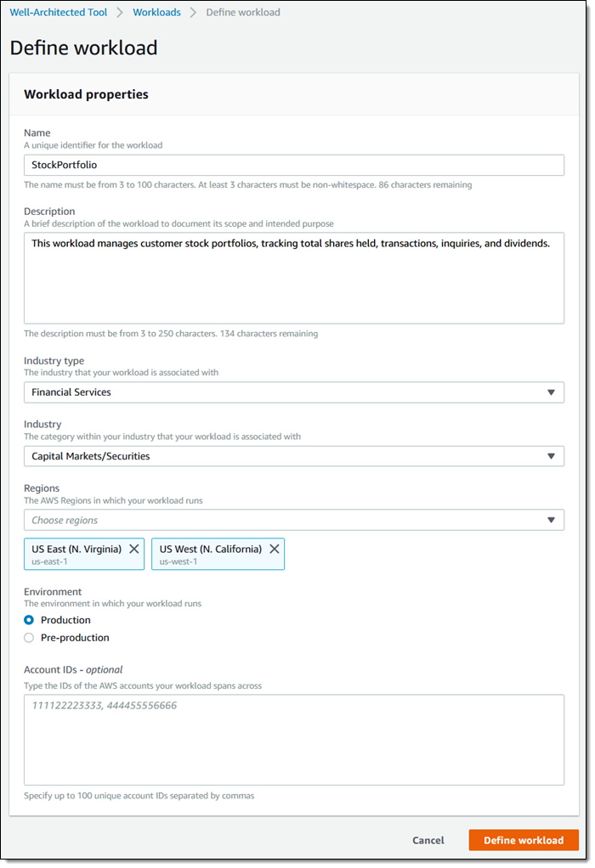
Task: Click the Pre-production label text
Action: click(75, 638)
